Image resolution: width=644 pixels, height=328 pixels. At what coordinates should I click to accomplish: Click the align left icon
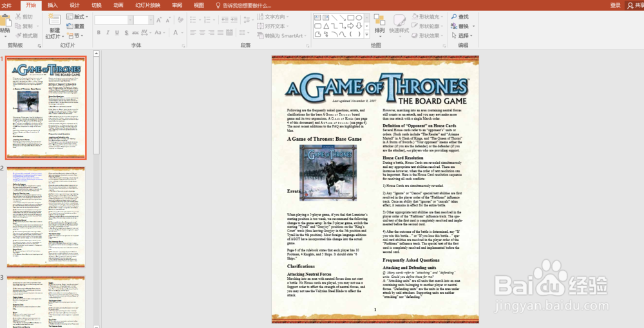tap(193, 32)
